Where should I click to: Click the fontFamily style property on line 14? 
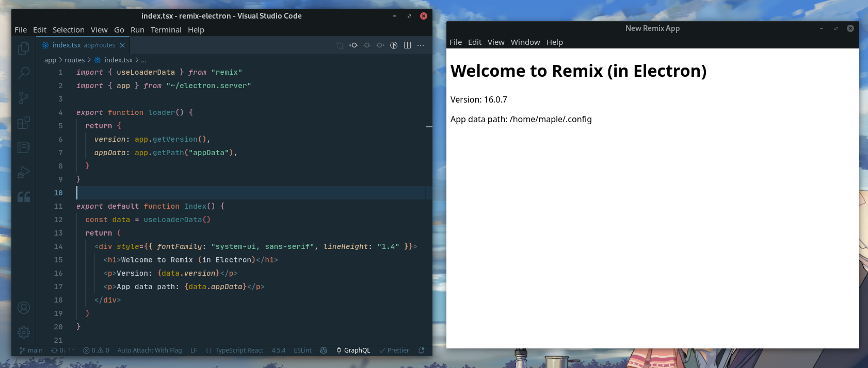click(x=180, y=246)
